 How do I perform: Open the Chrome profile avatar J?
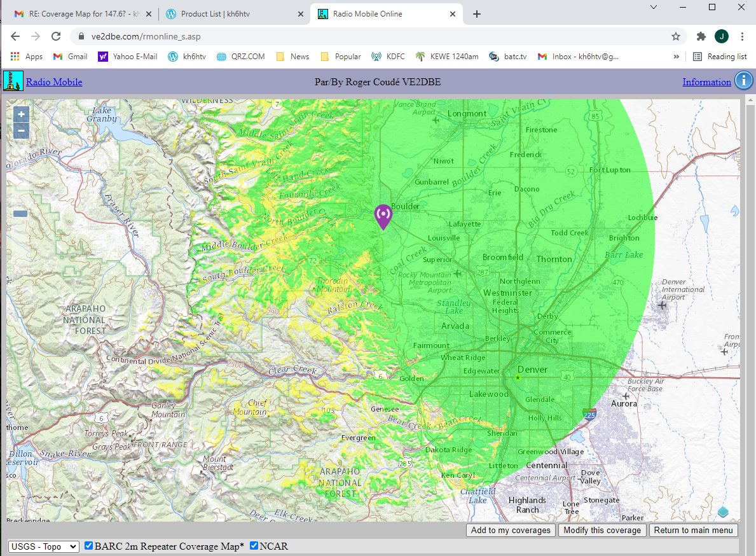coord(722,36)
